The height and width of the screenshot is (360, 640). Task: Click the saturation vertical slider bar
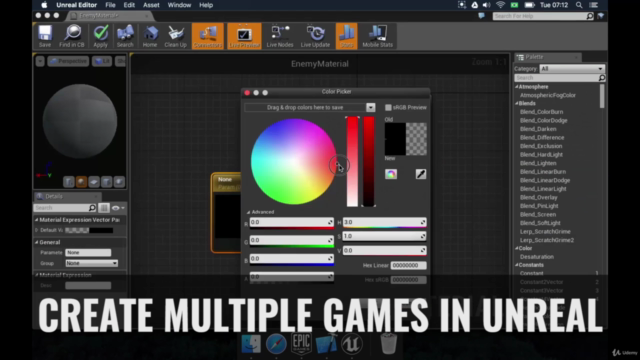pyautogui.click(x=352, y=162)
